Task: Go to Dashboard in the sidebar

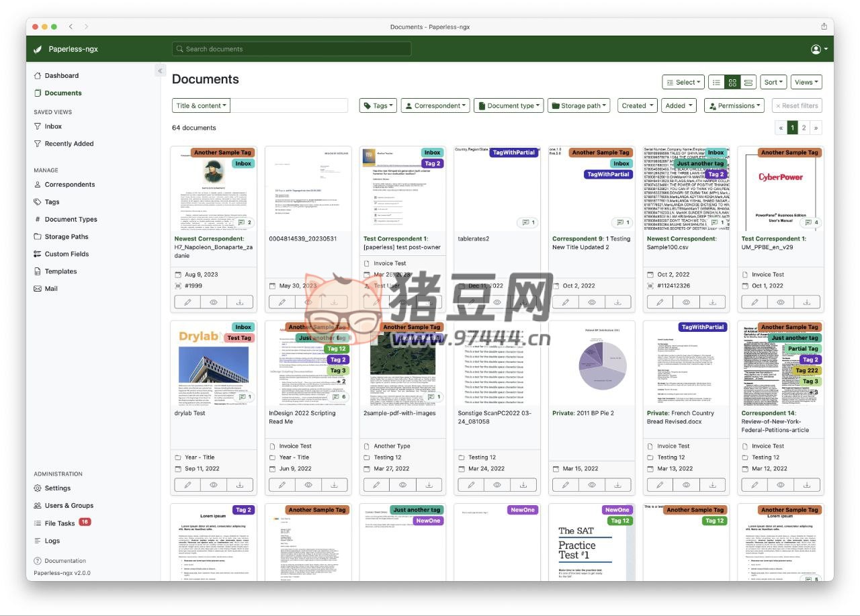Action: pos(62,76)
